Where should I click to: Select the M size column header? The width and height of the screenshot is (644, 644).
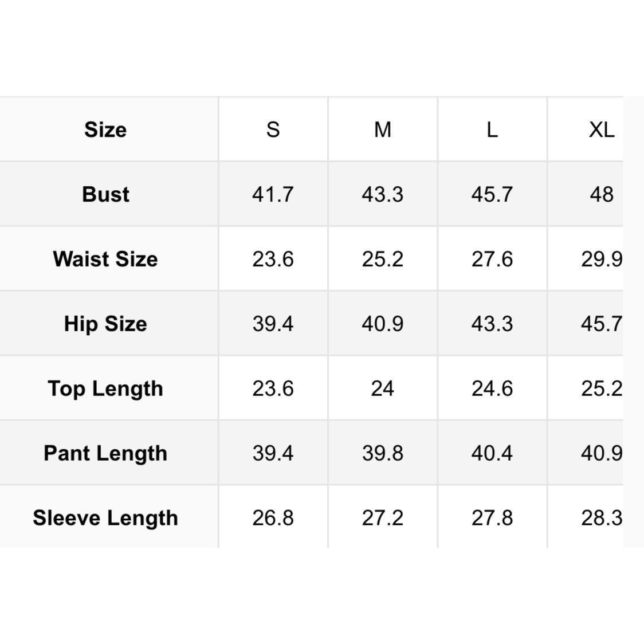383,130
